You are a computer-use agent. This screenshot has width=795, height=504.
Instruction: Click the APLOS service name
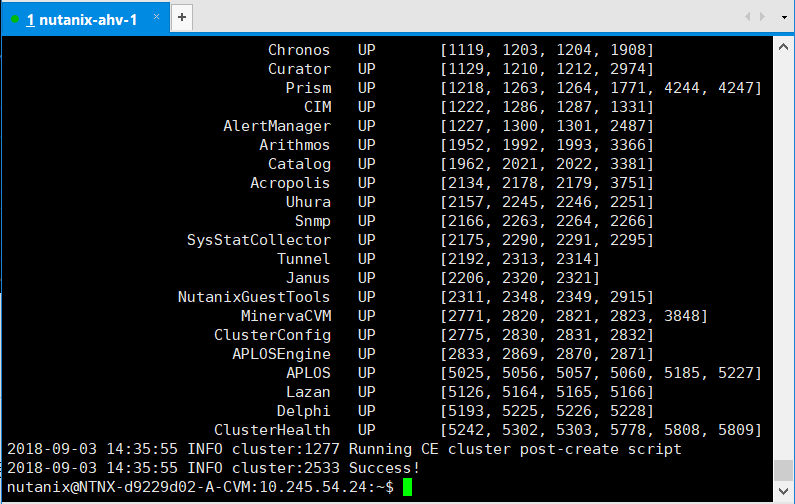pyautogui.click(x=308, y=373)
